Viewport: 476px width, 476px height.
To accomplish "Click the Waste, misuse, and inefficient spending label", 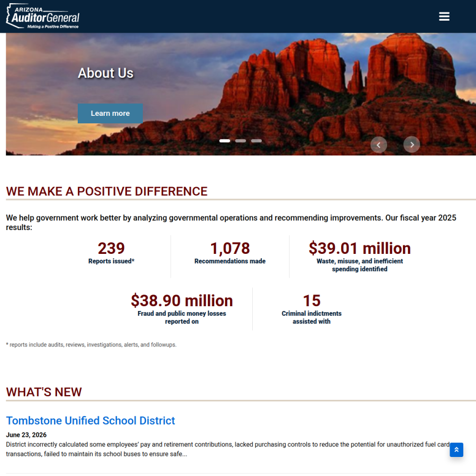I will point(360,265).
